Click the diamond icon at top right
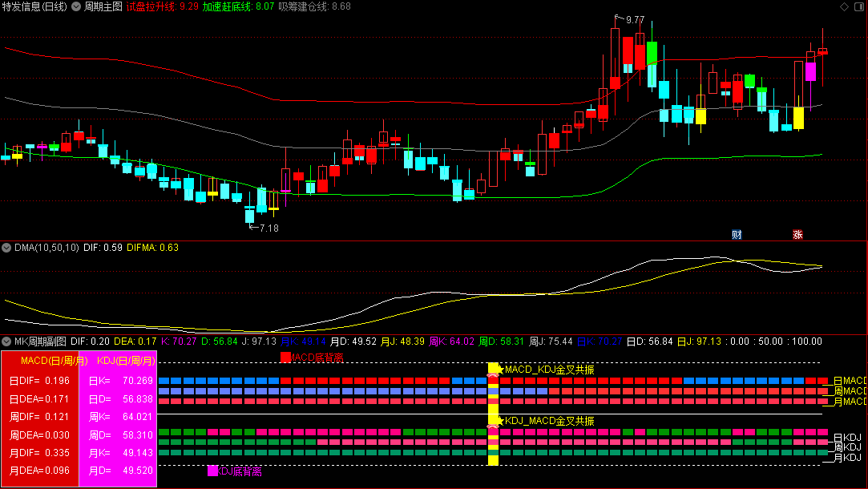The image size is (868, 489). (x=844, y=6)
